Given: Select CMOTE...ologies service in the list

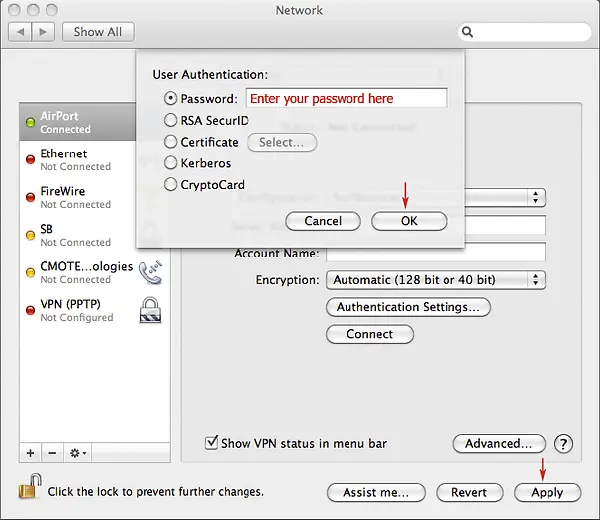Looking at the screenshot, I should point(95,272).
